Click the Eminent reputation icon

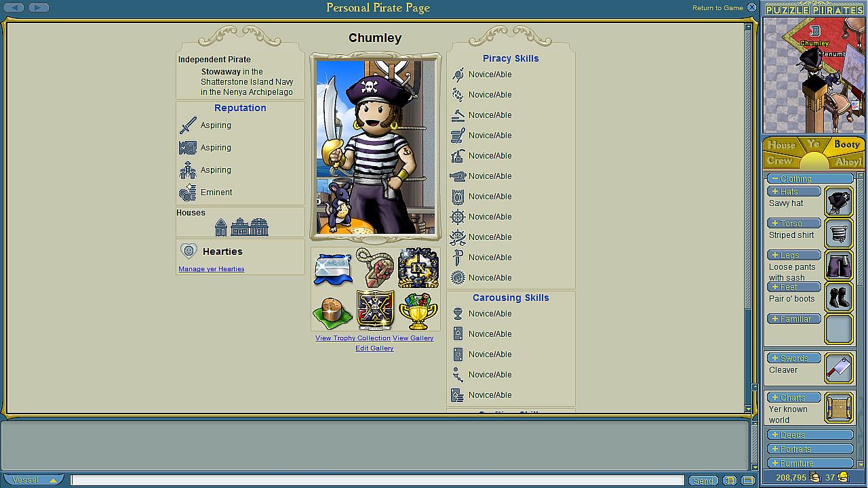coord(188,192)
